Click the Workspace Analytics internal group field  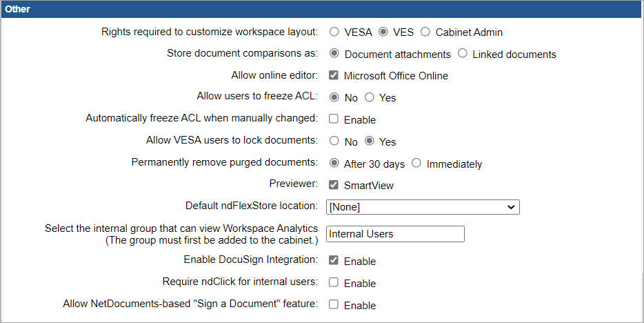coord(395,234)
